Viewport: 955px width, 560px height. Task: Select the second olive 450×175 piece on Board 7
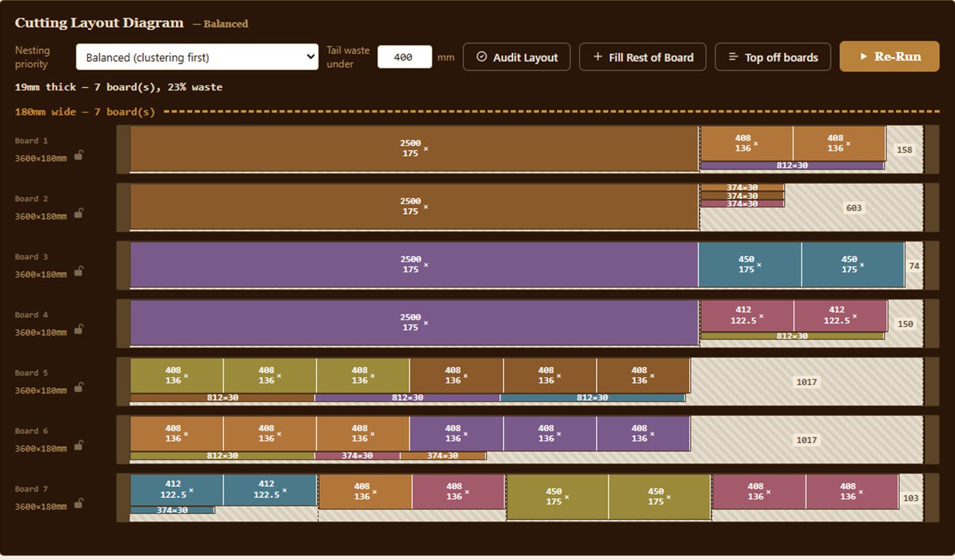(x=660, y=497)
